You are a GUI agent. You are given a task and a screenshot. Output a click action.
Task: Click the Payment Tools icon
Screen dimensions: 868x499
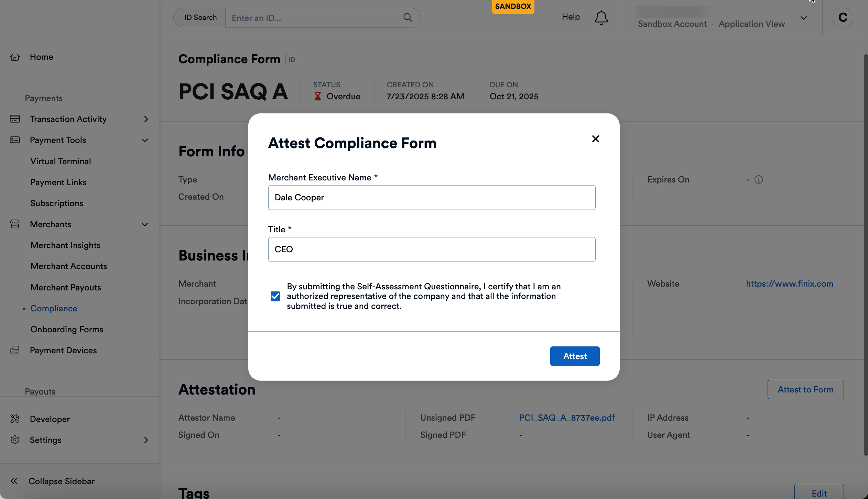point(14,140)
